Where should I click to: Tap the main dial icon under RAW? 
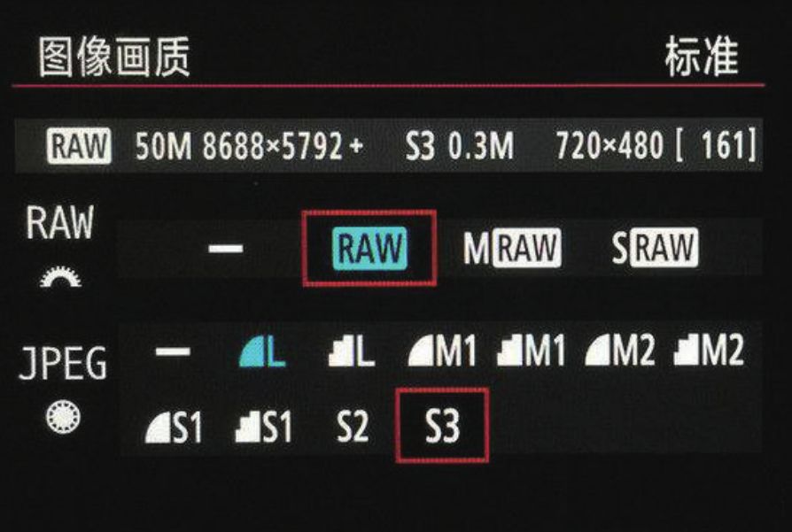(x=60, y=276)
